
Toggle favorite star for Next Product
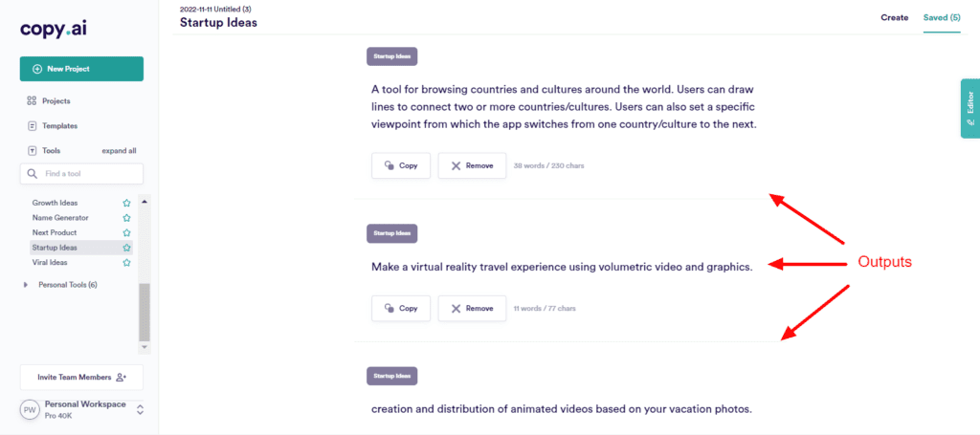[127, 232]
